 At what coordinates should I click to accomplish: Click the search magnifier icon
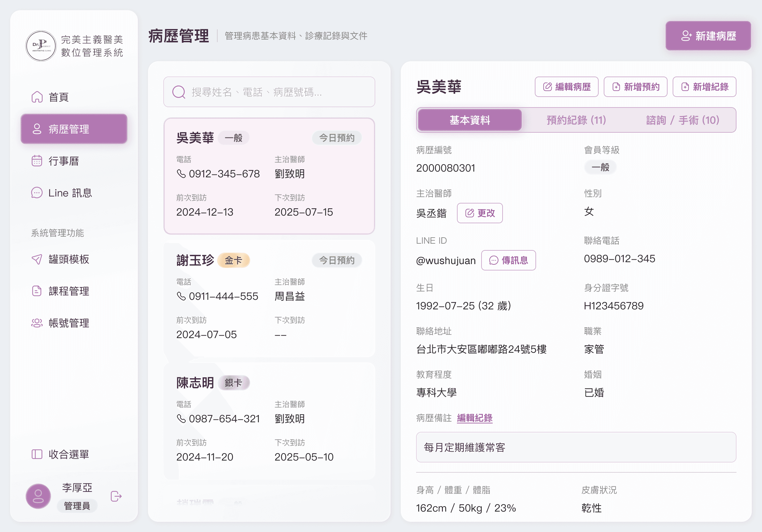pos(179,92)
